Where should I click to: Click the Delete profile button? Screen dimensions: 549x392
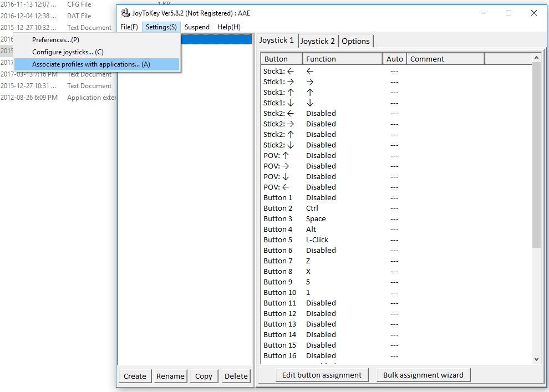click(236, 376)
